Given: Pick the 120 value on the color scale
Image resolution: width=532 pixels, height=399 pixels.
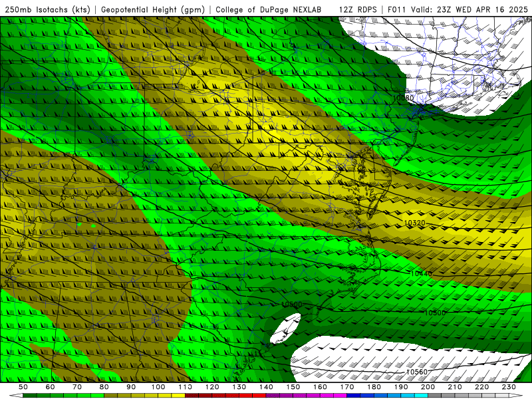Looking at the screenshot, I should point(212,387).
